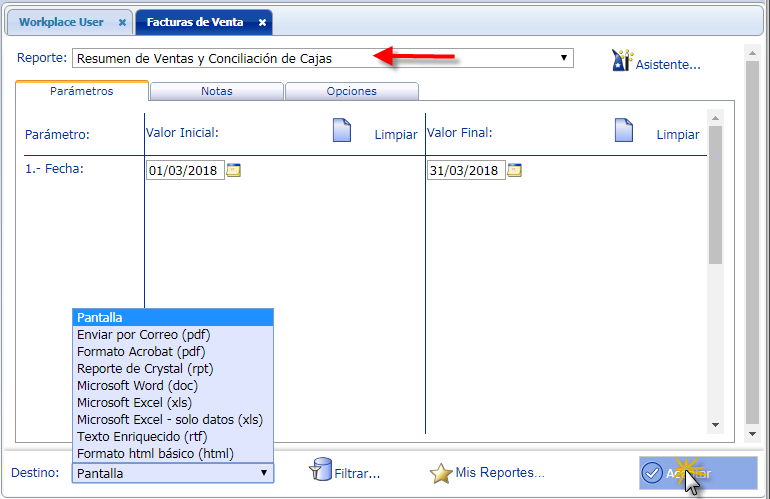
Task: Click the outer window scrollbar thumb
Action: click(x=752, y=242)
